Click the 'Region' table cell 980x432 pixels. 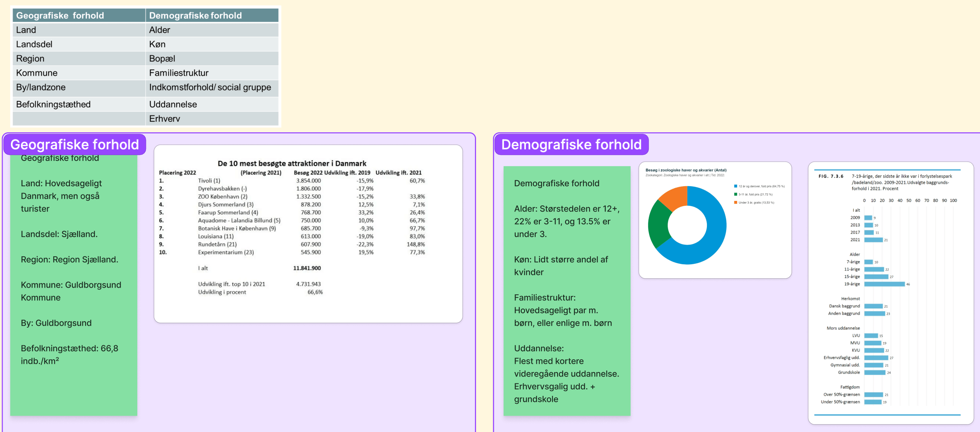tap(79, 58)
